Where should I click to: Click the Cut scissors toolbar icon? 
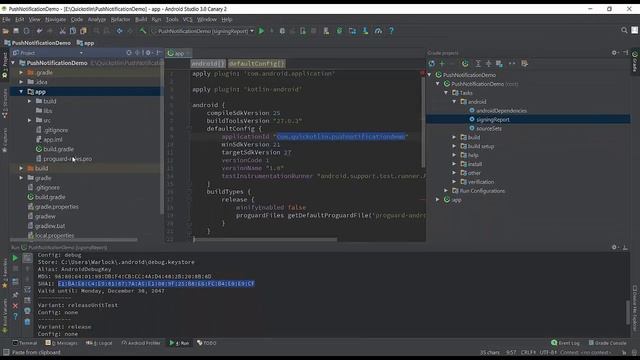coord(62,31)
